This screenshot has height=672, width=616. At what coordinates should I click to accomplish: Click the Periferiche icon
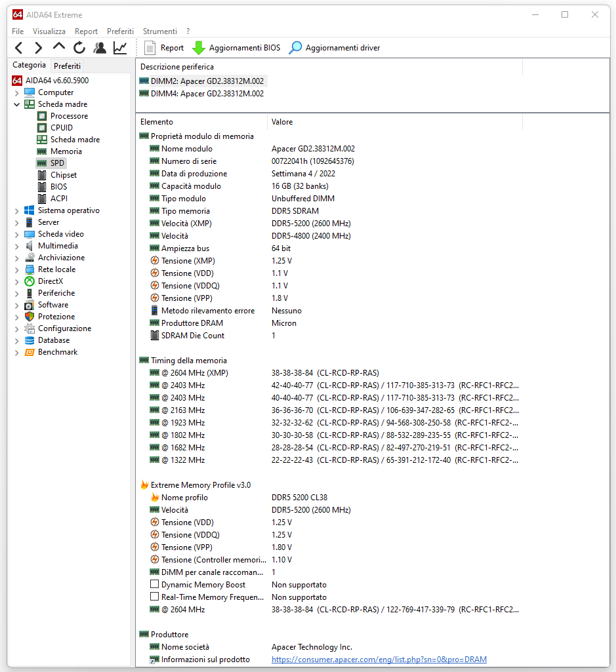29,293
